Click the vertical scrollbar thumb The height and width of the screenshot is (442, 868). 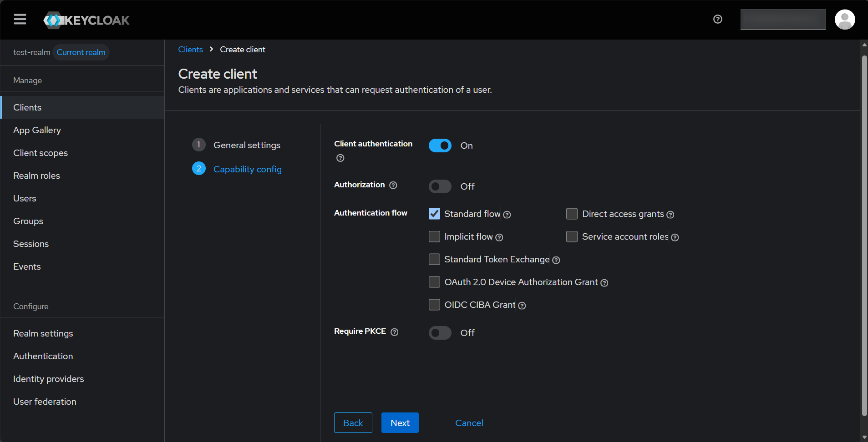(x=864, y=236)
